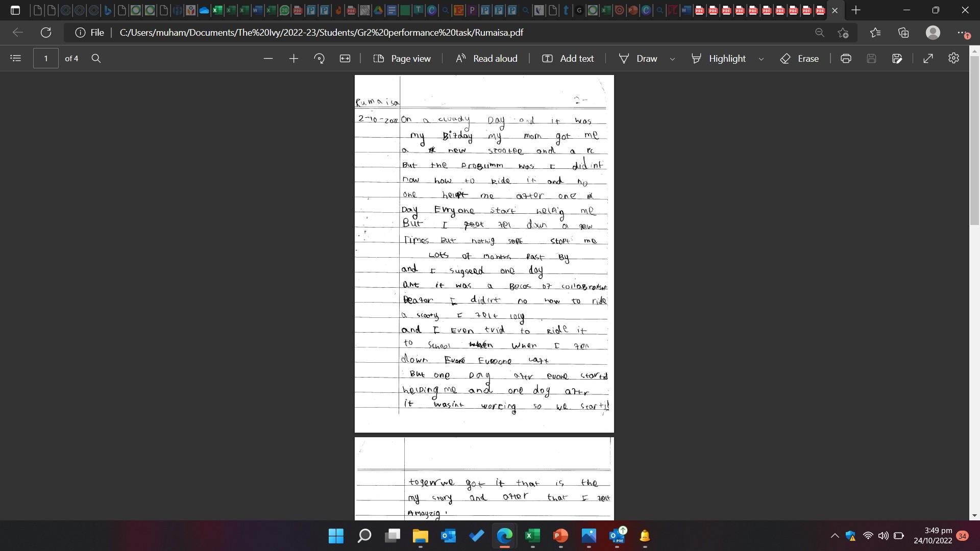Rotate the PDF page

coord(320,58)
